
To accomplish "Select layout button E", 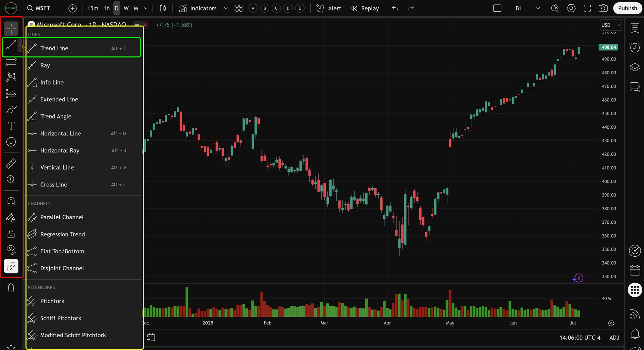I will 300,8.
